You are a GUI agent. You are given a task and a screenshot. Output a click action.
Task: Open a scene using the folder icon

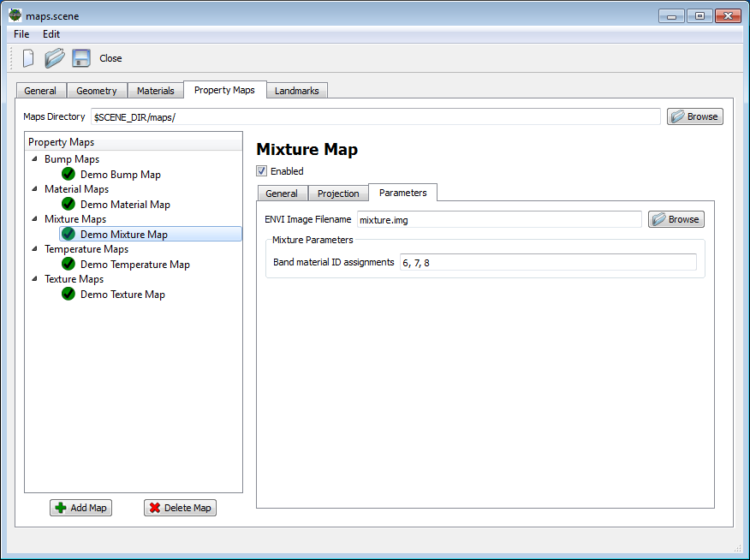(x=53, y=57)
